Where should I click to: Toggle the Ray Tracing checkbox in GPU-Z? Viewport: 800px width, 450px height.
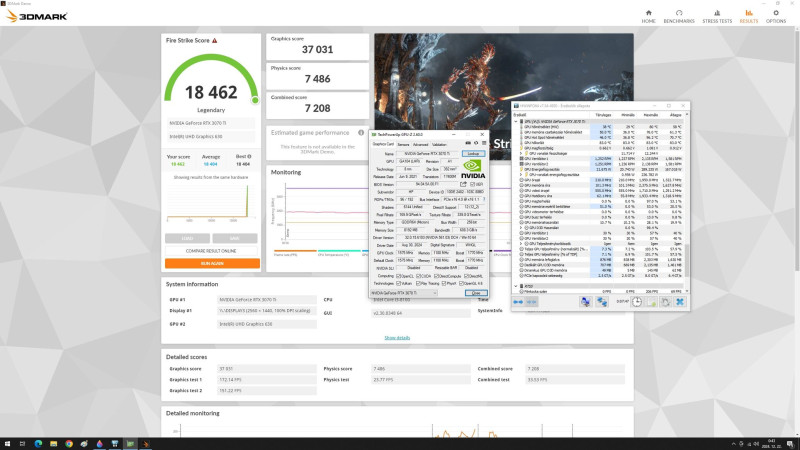[418, 283]
